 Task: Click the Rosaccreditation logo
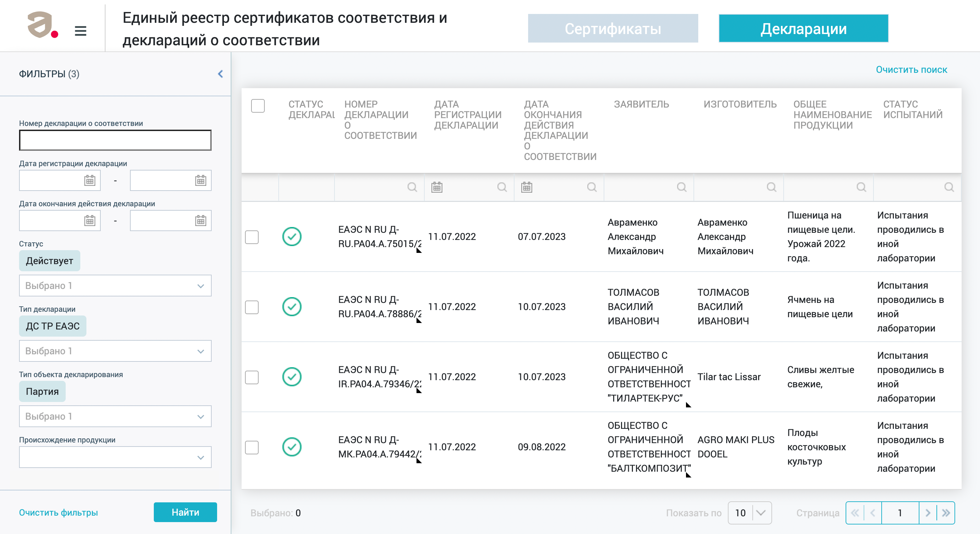(43, 25)
